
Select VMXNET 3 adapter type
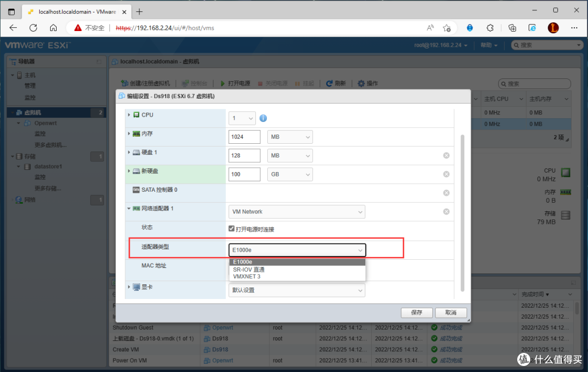tap(247, 277)
